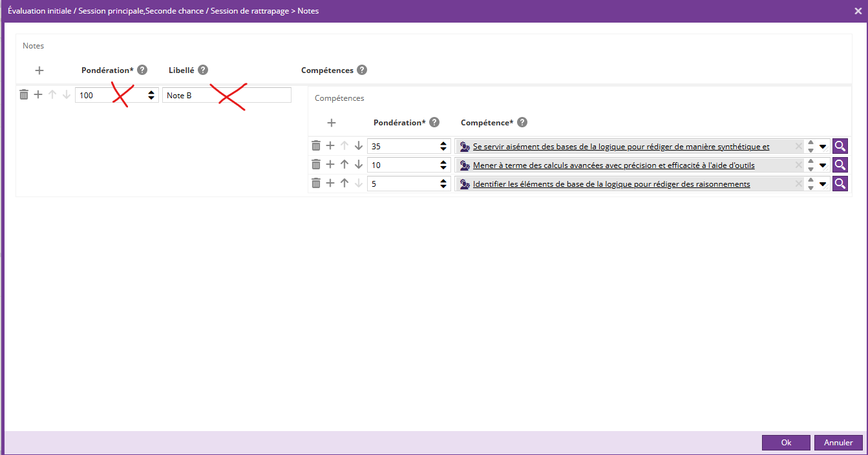The height and width of the screenshot is (455, 868).
Task: Expand dropdown for 'Mener à terme' competence
Action: [823, 165]
